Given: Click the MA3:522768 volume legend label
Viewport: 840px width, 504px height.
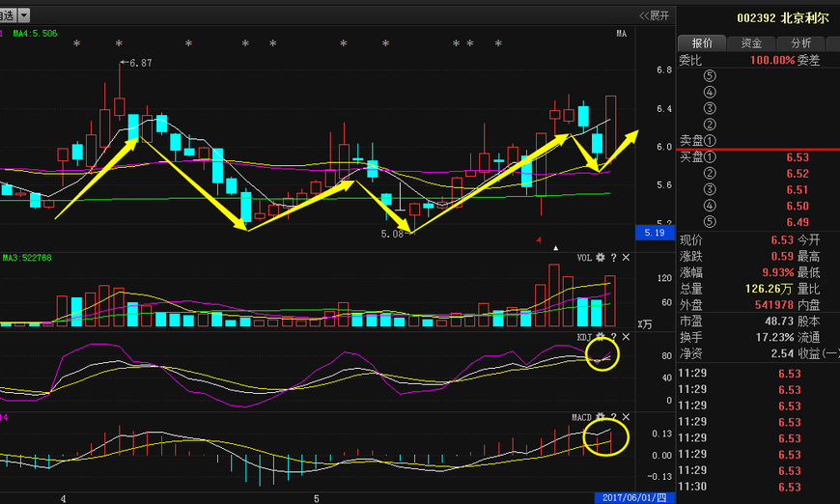Looking at the screenshot, I should tap(27, 258).
